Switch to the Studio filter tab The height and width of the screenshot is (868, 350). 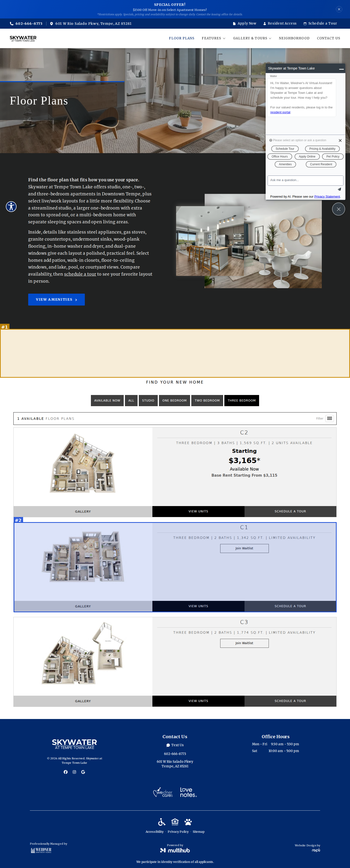(x=148, y=400)
